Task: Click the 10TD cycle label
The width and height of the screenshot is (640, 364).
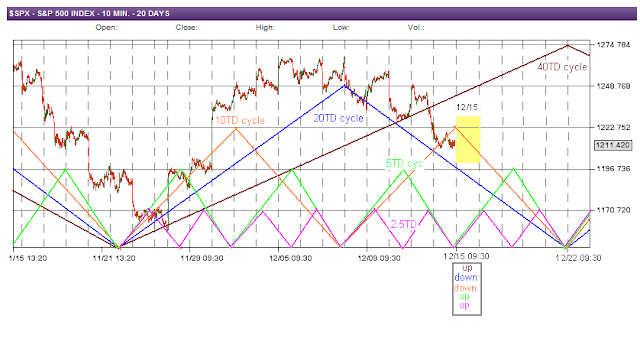Action: (x=240, y=121)
